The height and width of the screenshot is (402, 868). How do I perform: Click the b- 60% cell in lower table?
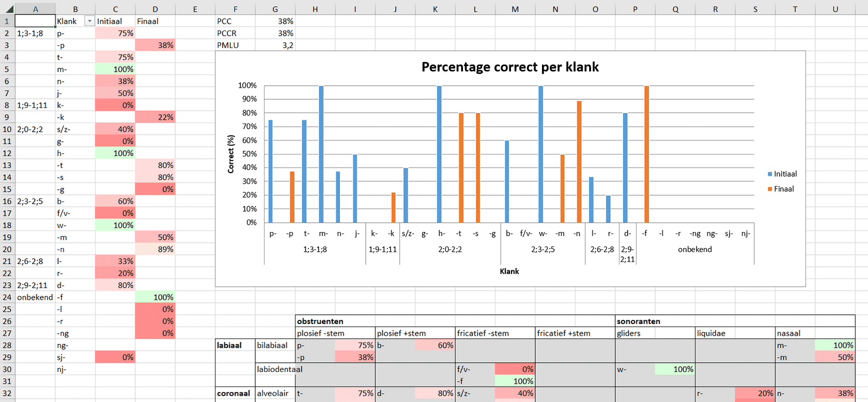[x=435, y=345]
